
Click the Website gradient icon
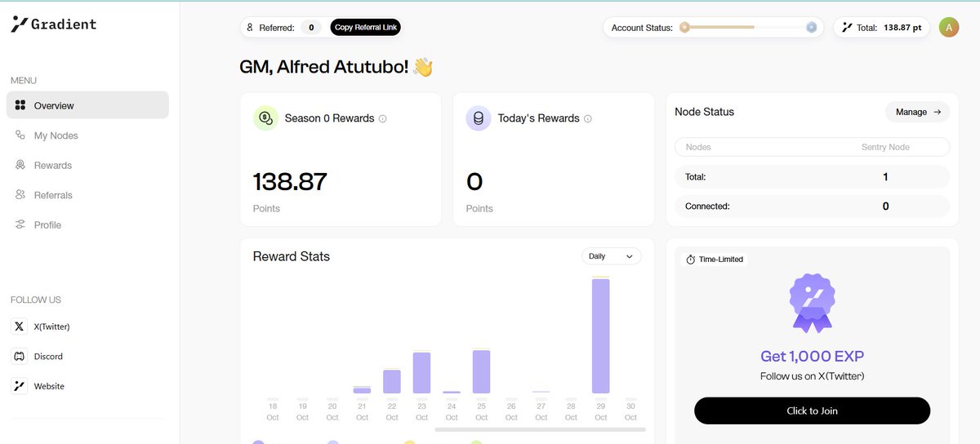[x=20, y=386]
